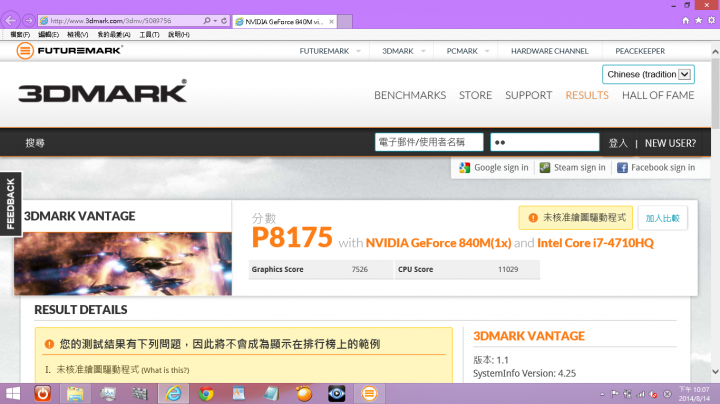Open the Chinese (traditional) language selector
This screenshot has height=404, width=720.
648,74
